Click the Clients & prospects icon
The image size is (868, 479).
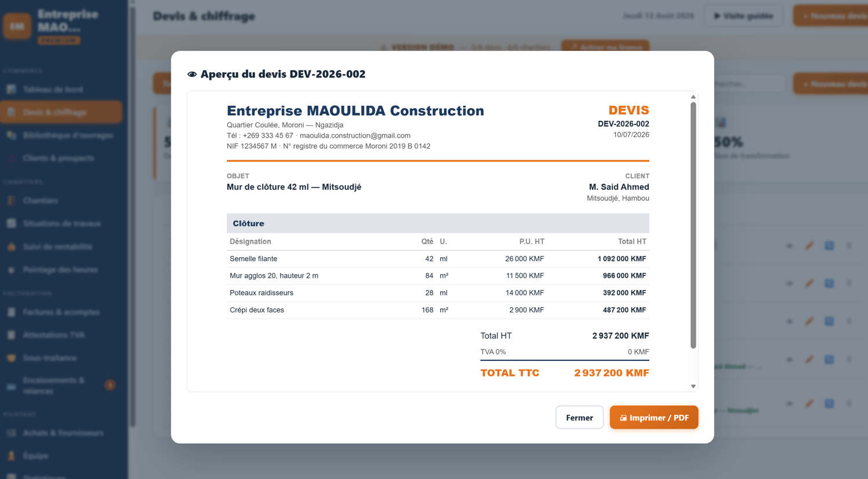click(11, 158)
